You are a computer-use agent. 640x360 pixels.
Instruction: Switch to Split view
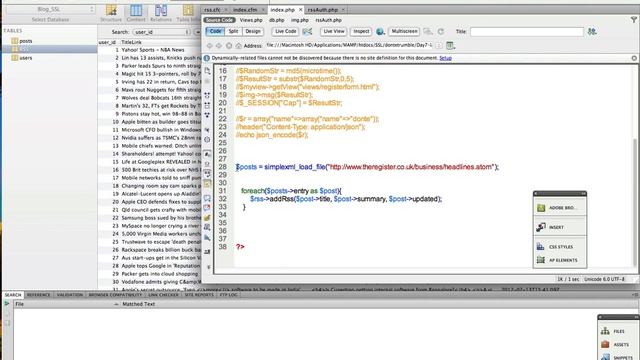pos(233,31)
